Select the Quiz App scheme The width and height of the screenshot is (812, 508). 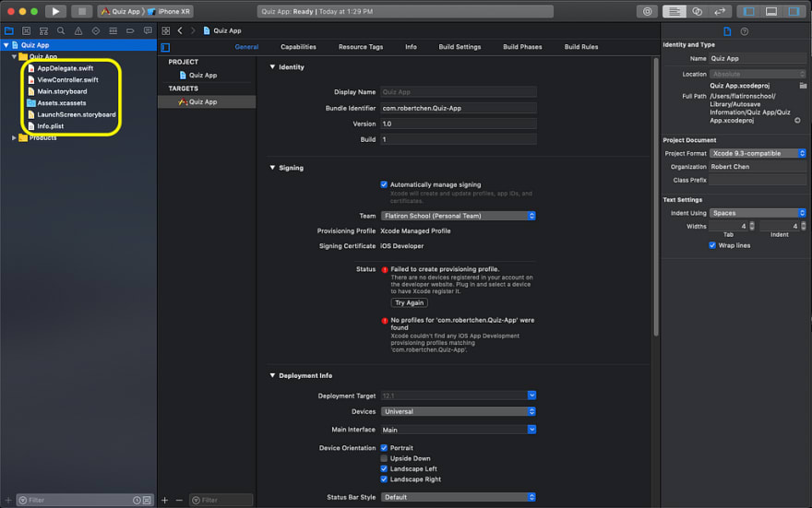121,11
